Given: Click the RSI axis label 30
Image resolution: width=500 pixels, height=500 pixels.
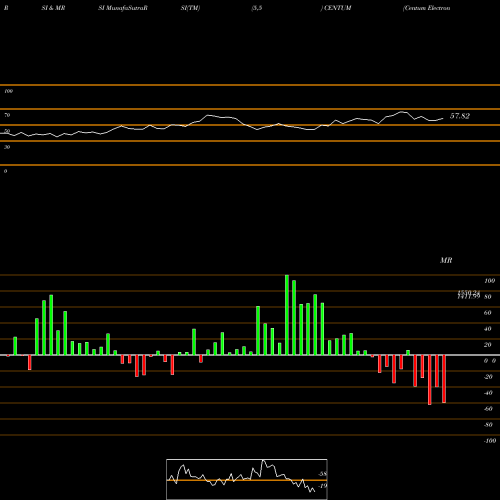Looking at the screenshot, I should tap(7, 147).
